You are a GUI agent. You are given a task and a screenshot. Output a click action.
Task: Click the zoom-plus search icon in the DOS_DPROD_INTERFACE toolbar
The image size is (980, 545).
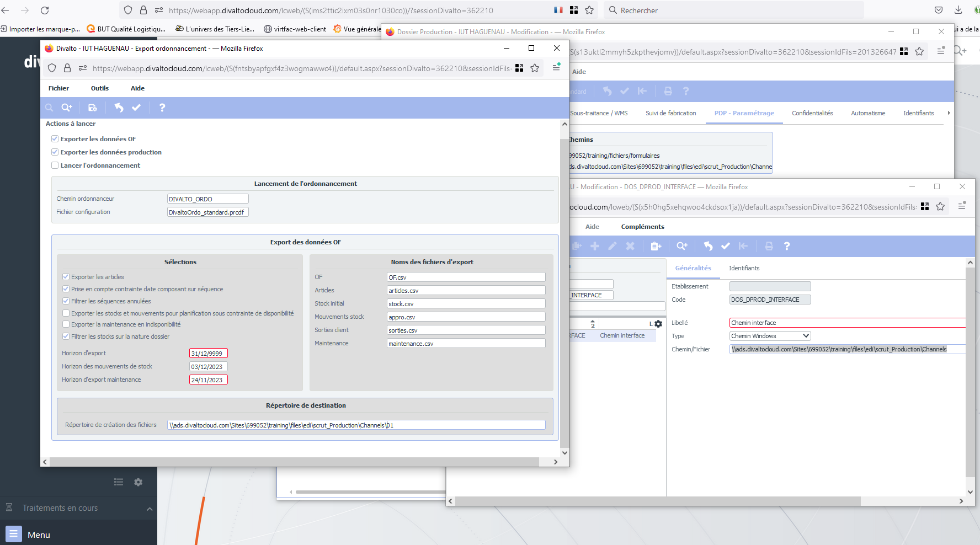(x=682, y=246)
